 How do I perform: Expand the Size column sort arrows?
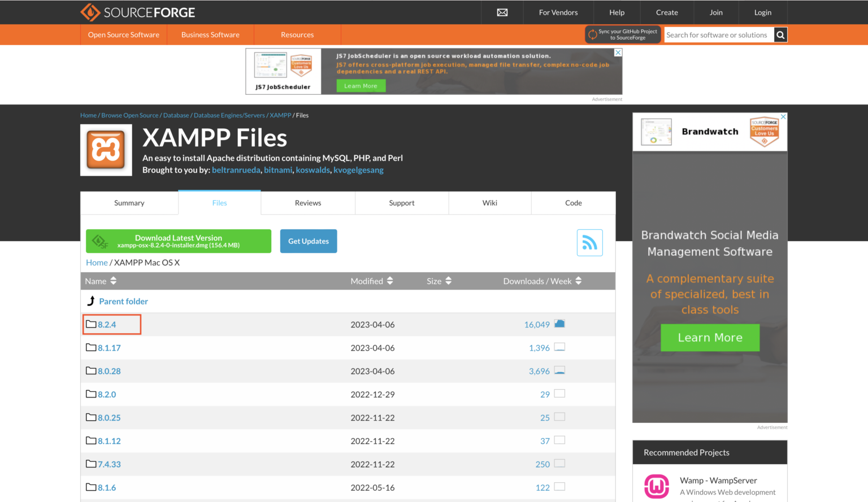[x=448, y=281]
